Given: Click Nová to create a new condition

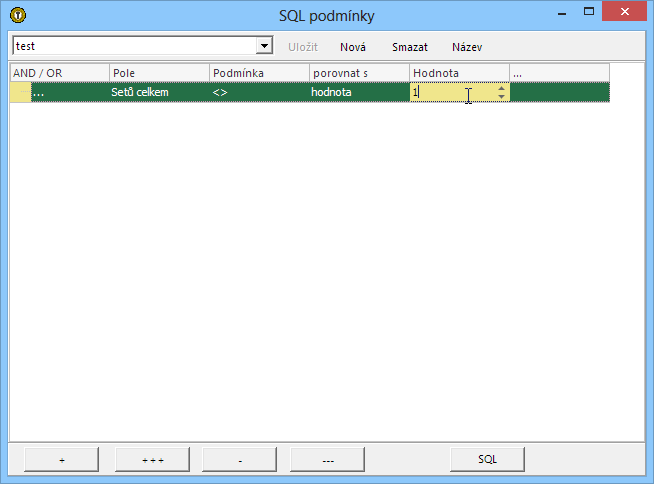Looking at the screenshot, I should [353, 47].
